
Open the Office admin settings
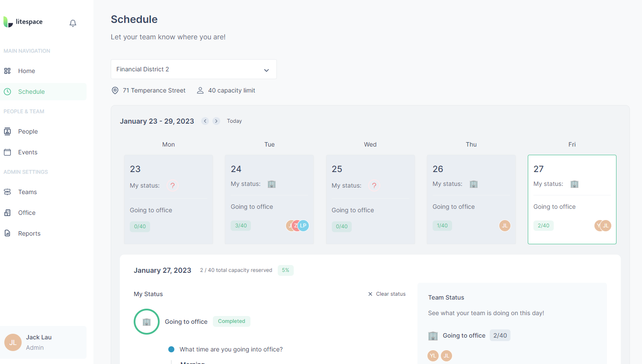point(27,212)
